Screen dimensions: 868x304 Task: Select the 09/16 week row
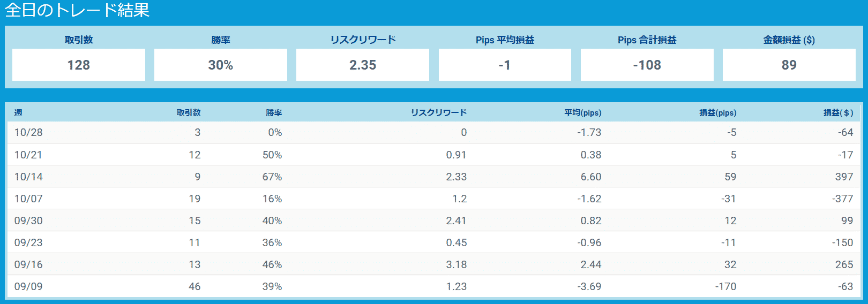click(x=433, y=264)
